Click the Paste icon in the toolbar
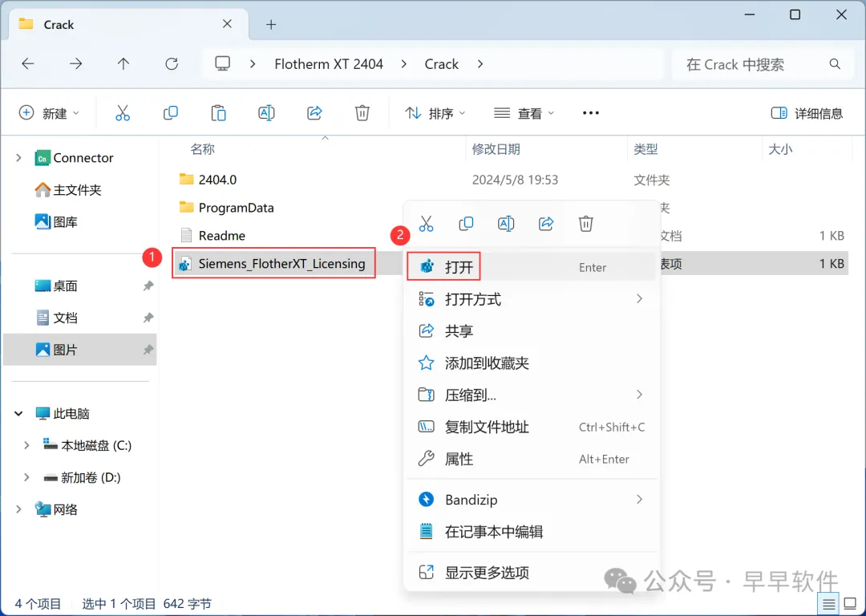The height and width of the screenshot is (616, 866). coord(219,113)
